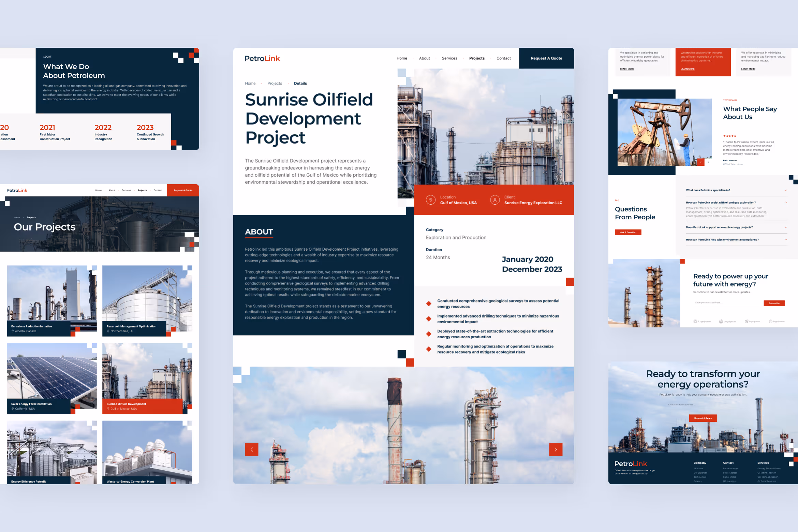Click the location pin icon in orange banner
The width and height of the screenshot is (798, 532).
[x=431, y=200]
